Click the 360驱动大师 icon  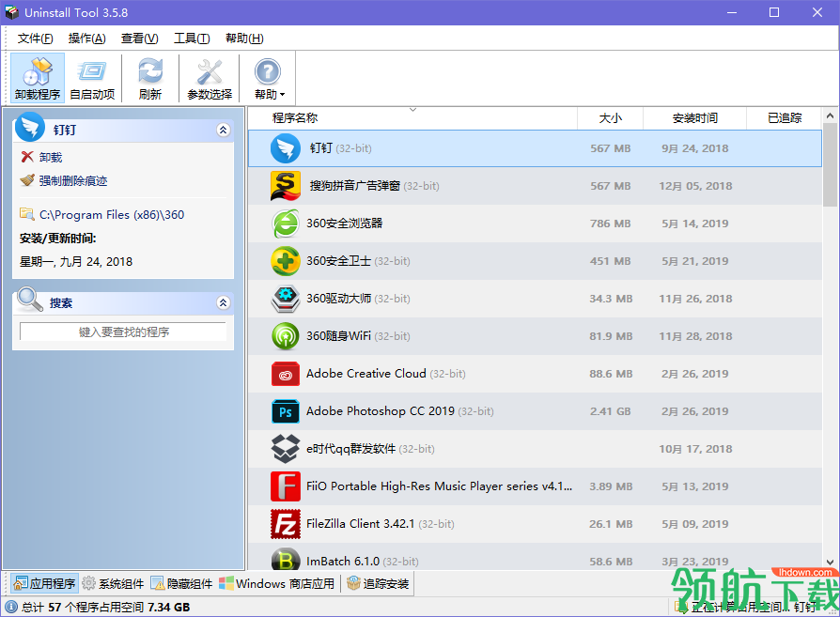286,299
